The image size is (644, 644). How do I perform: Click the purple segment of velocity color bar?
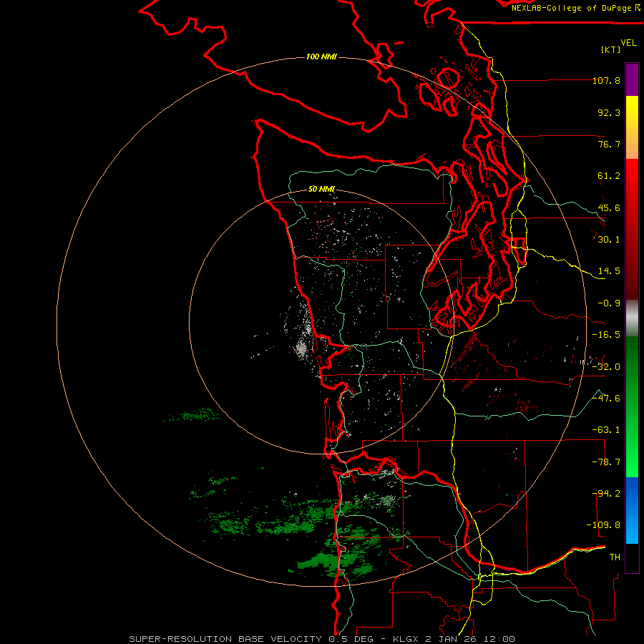point(632,79)
